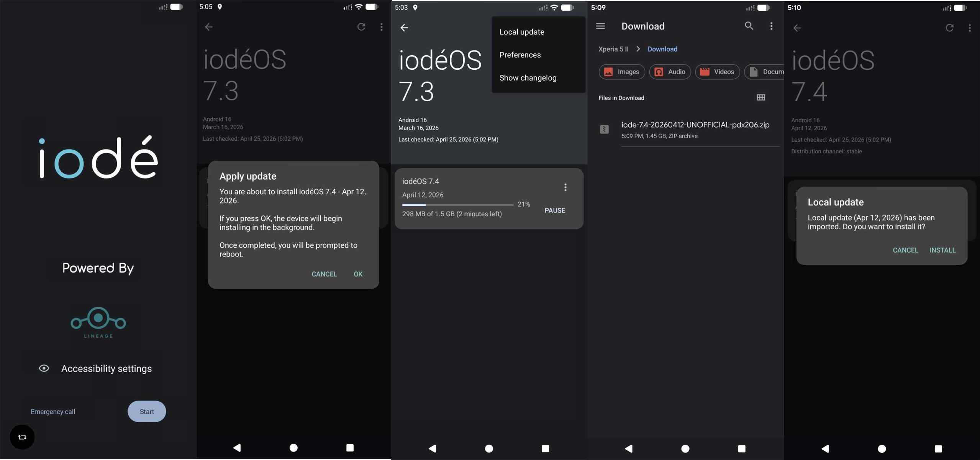Click the floating rotate button bottom-left

click(22, 437)
